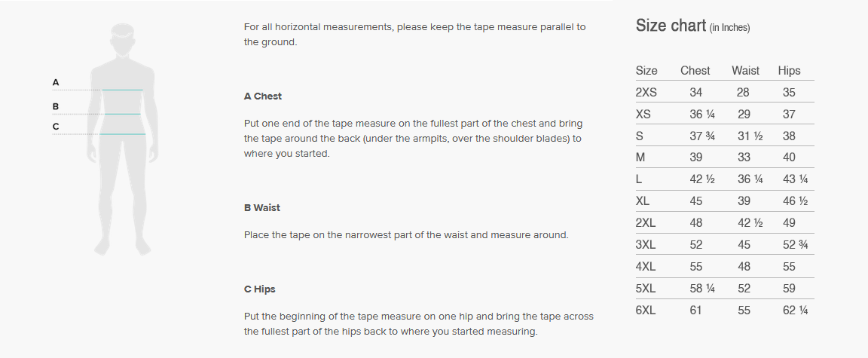Click the A Chest heading

(x=263, y=96)
